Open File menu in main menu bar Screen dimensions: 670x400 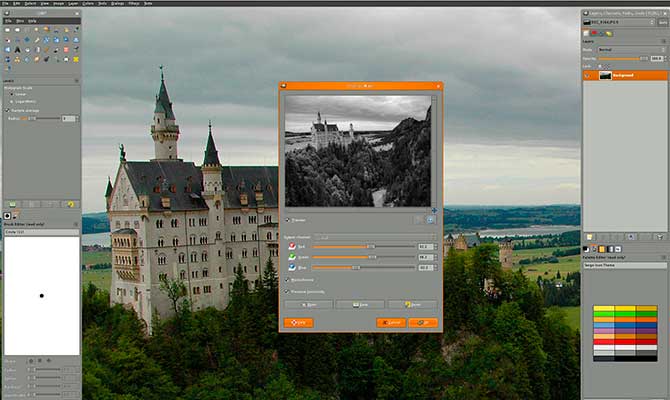pos(6,3)
